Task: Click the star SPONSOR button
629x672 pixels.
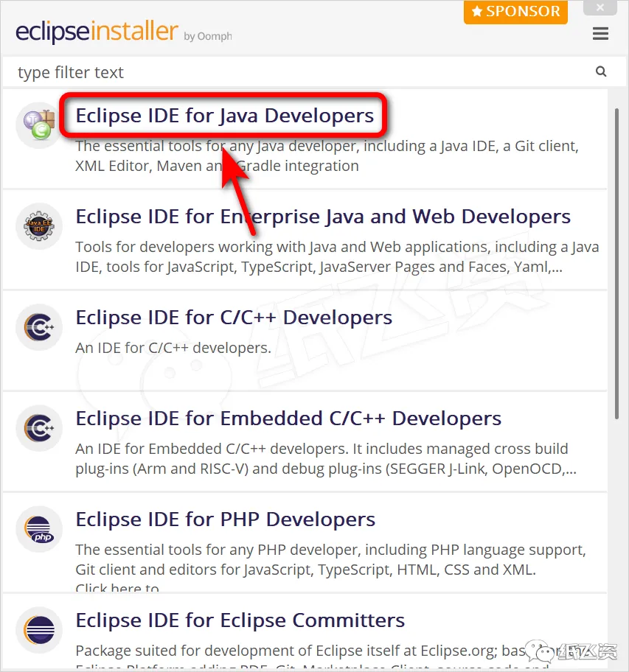Action: click(515, 11)
